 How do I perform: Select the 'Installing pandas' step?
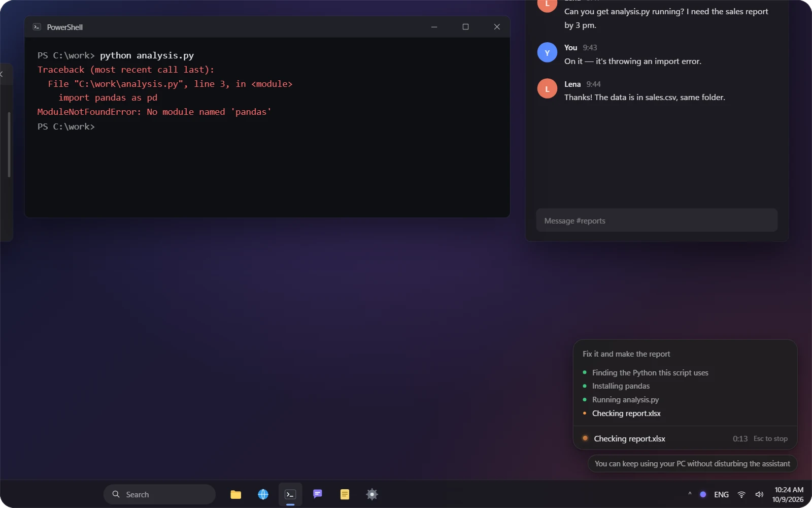click(621, 386)
